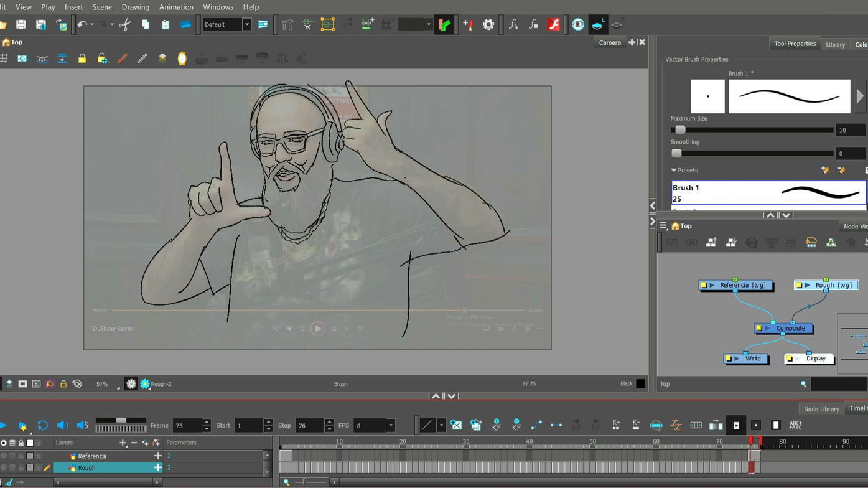Click the black colour swatch in status bar
This screenshot has width=868, height=488.
[x=640, y=384]
